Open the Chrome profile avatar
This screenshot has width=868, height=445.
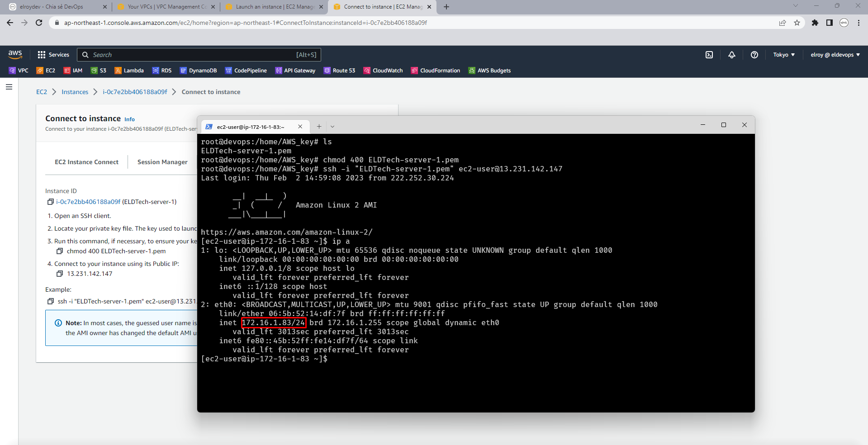[x=844, y=23]
